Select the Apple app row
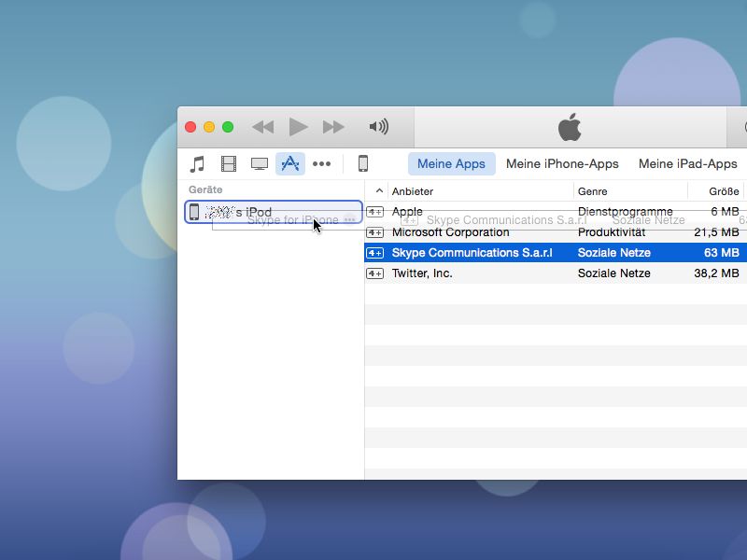The height and width of the screenshot is (560, 747). point(556,212)
